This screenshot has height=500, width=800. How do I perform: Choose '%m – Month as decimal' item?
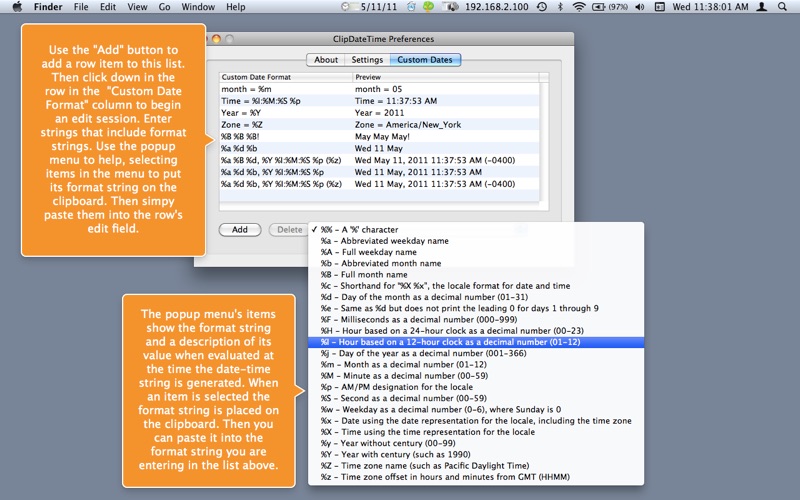(x=476, y=364)
